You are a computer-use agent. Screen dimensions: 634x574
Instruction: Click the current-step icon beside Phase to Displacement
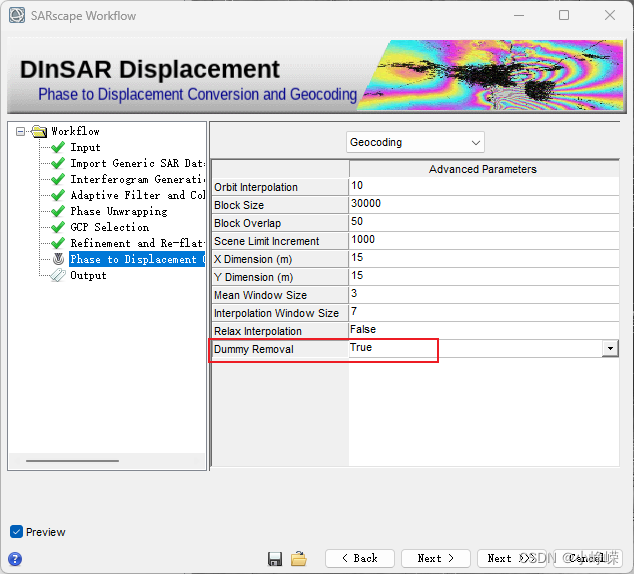tap(58, 259)
